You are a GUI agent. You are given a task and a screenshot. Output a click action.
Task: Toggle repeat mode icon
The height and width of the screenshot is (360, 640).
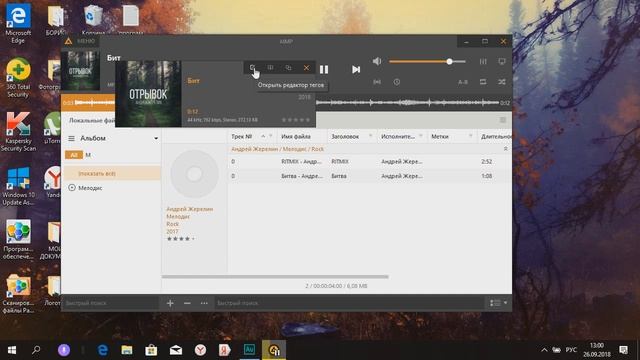click(483, 82)
